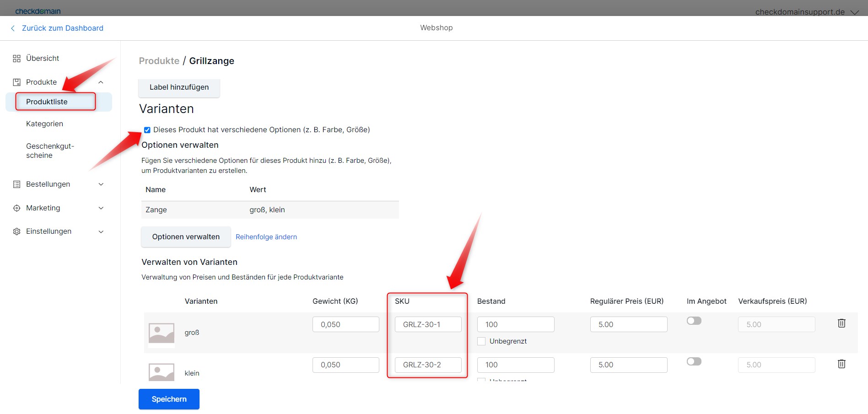Image resolution: width=868 pixels, height=414 pixels.
Task: Expand the Bestellungen menu chevron
Action: (x=101, y=184)
